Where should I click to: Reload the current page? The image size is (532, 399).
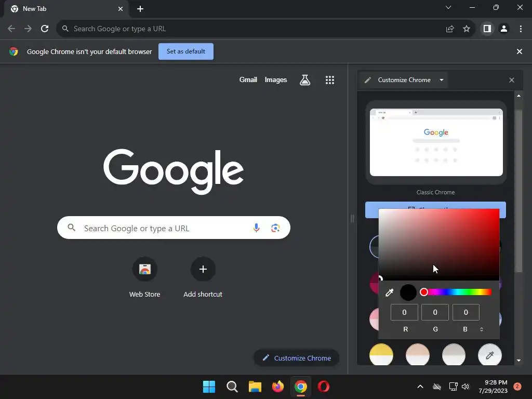coord(45,29)
